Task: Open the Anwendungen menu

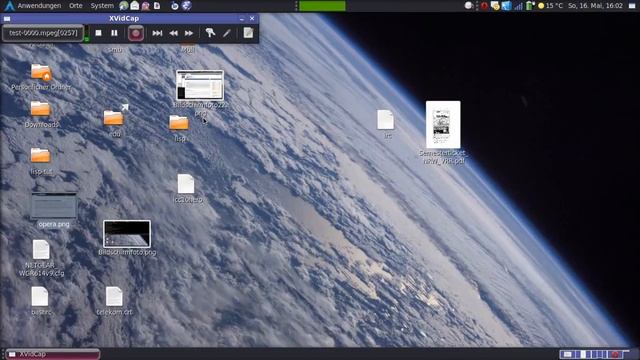Action: tap(39, 6)
